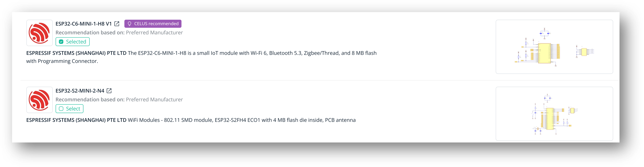Viewport: 644px width, 167px height.
Task: Open schematic preview of ESP32-S2-MINI-2-N4
Action: 554,114
